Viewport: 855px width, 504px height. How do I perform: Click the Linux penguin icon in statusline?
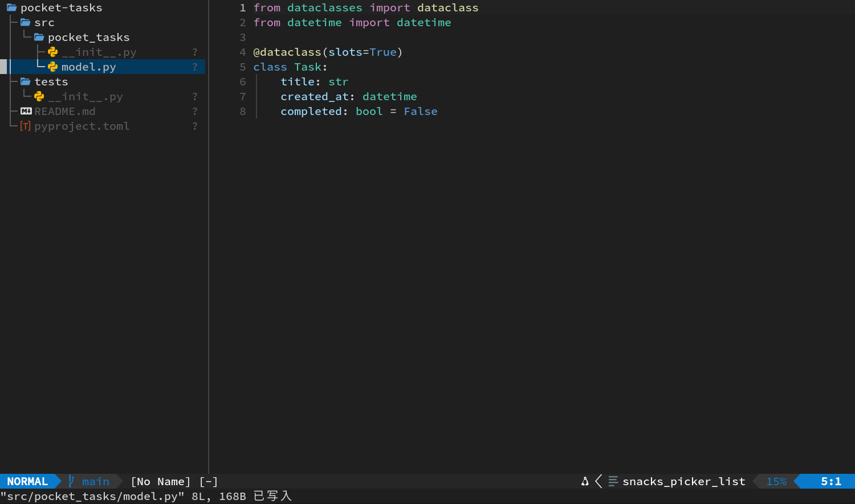tap(585, 482)
